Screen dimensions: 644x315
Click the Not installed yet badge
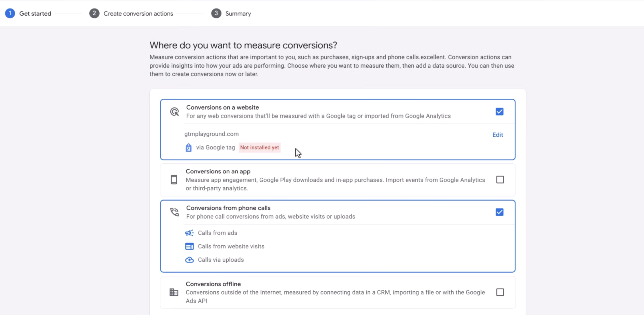pyautogui.click(x=260, y=147)
